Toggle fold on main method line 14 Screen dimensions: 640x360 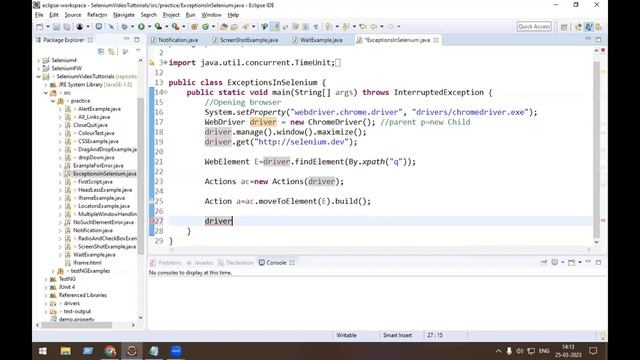165,92
